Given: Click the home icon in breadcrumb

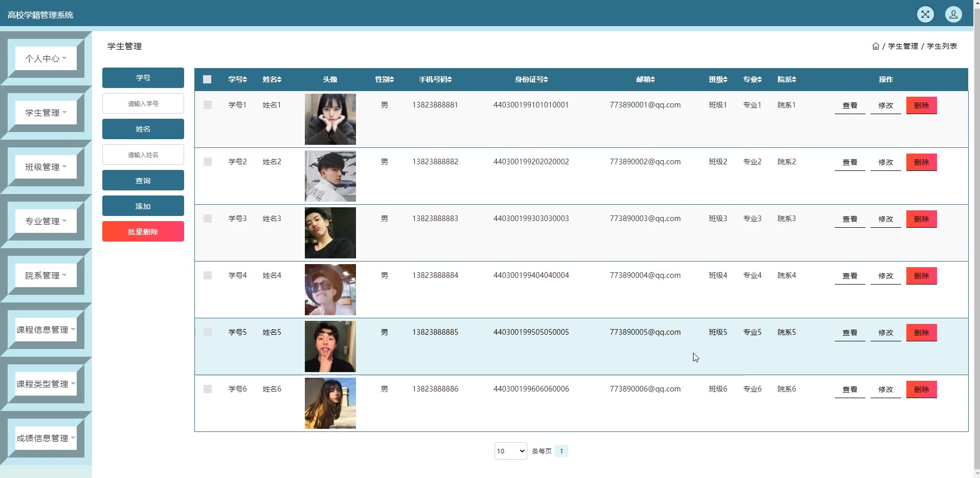Looking at the screenshot, I should click(x=876, y=46).
